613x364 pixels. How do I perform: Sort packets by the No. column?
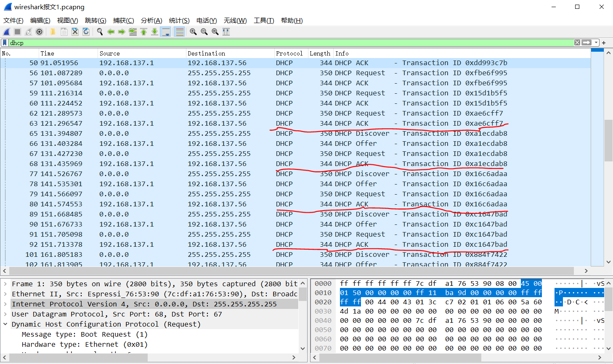(x=20, y=53)
